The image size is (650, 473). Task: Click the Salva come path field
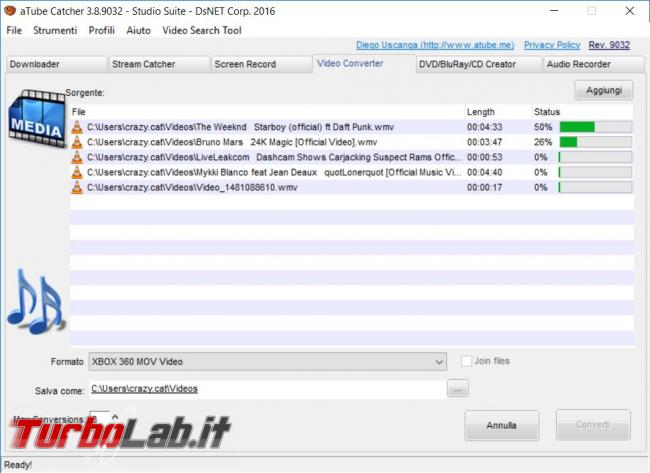click(267, 389)
